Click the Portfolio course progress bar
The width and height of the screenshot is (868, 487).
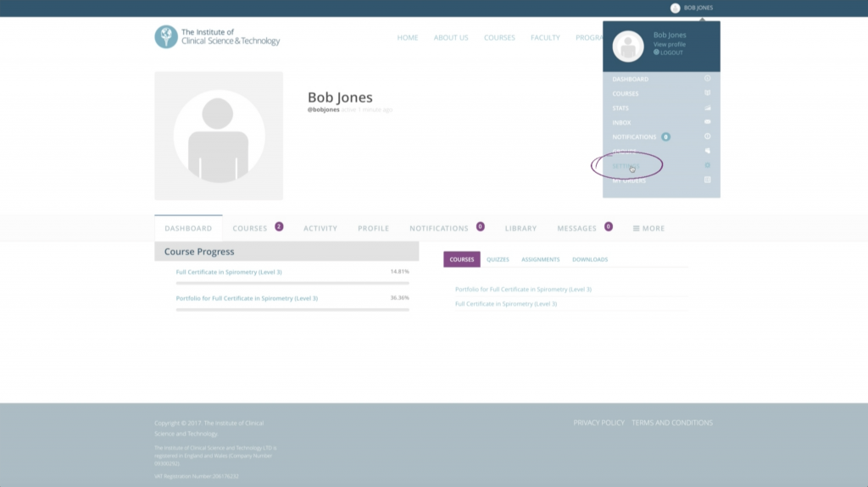point(292,310)
